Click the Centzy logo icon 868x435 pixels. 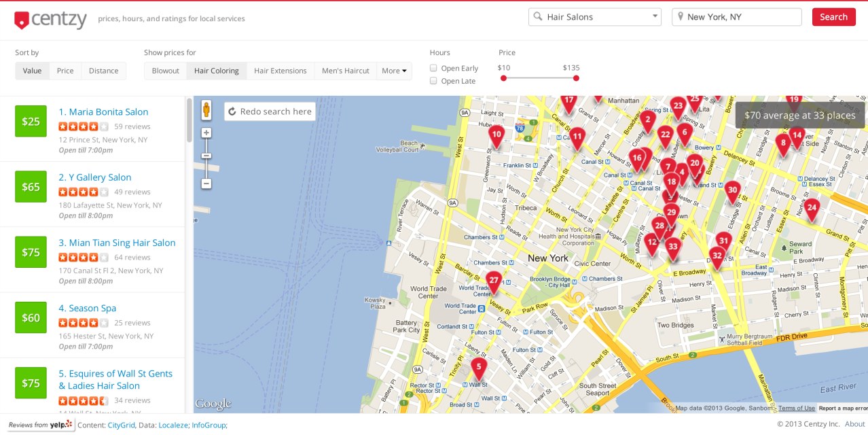pyautogui.click(x=22, y=20)
